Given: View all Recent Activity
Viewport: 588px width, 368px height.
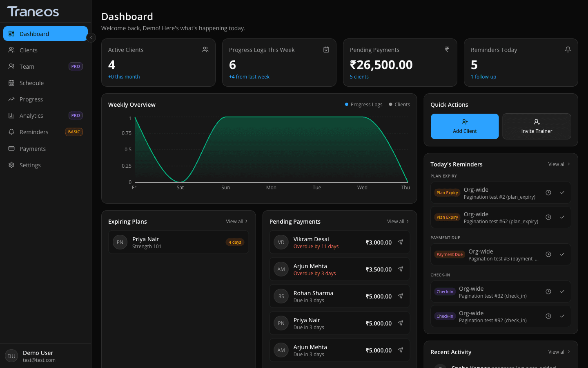Looking at the screenshot, I should [559, 352].
